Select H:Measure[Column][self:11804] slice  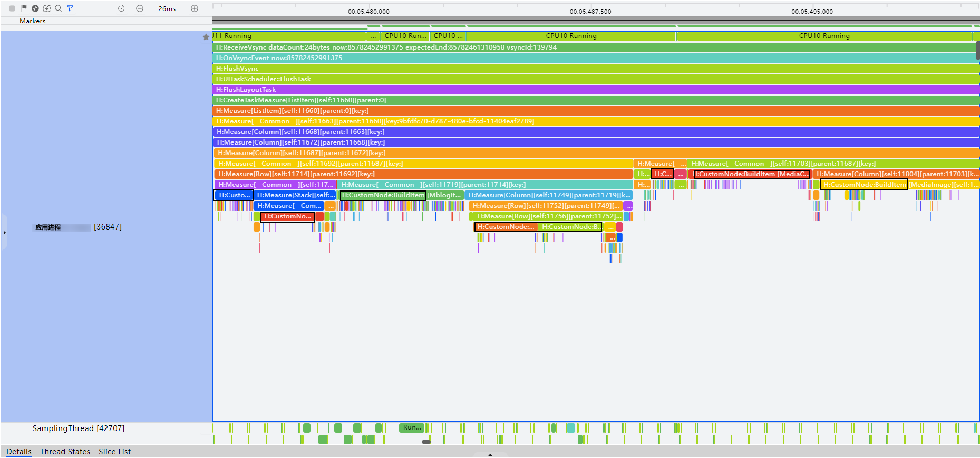pos(896,174)
